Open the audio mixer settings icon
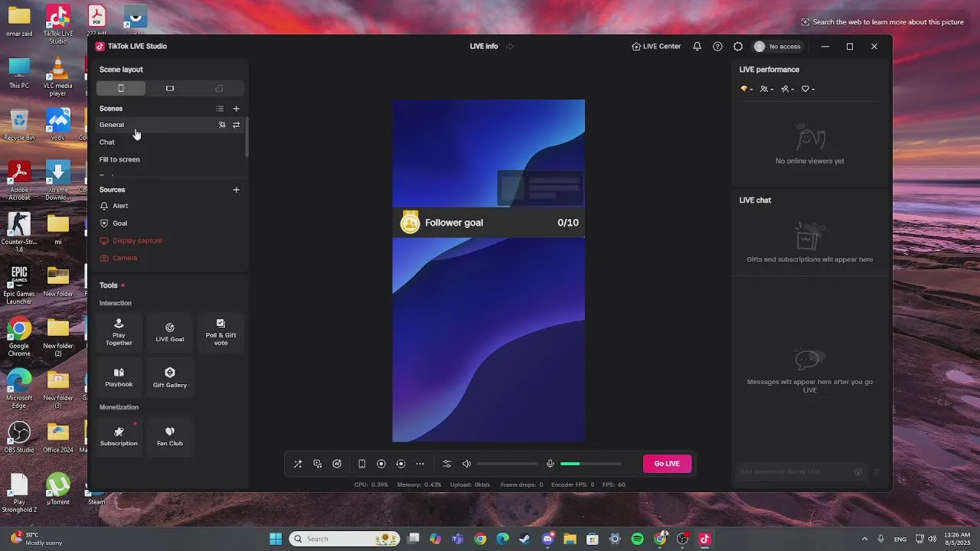 pyautogui.click(x=447, y=464)
